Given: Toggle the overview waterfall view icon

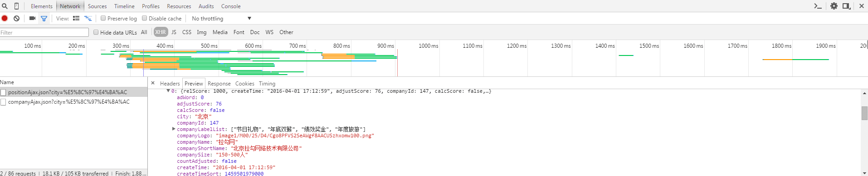Looking at the screenshot, I should pyautogui.click(x=88, y=18).
